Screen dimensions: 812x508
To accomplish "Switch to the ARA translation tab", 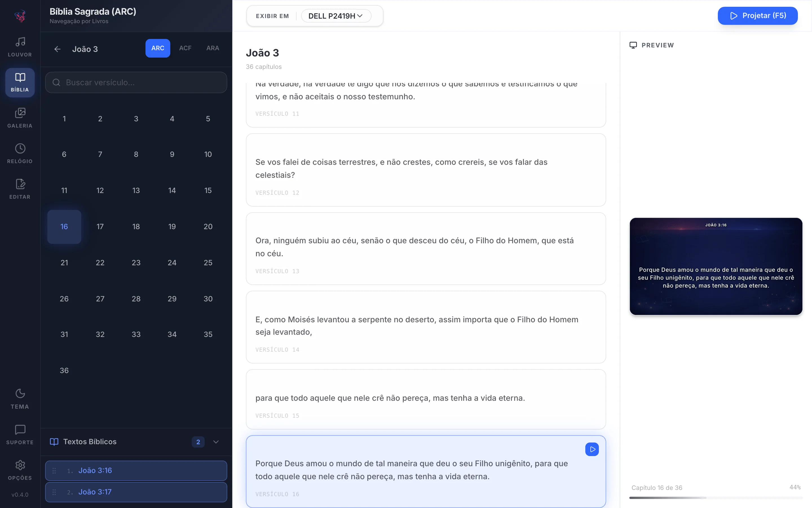I will 213,48.
